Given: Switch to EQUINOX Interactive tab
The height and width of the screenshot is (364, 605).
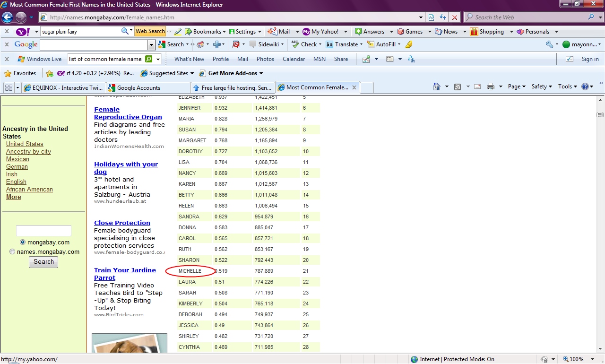Looking at the screenshot, I should coord(63,87).
